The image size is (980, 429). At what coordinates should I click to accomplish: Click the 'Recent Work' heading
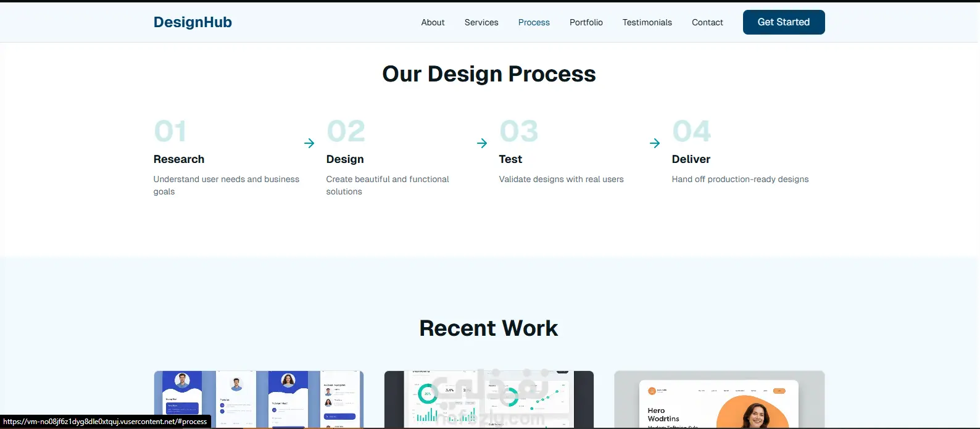(x=489, y=328)
